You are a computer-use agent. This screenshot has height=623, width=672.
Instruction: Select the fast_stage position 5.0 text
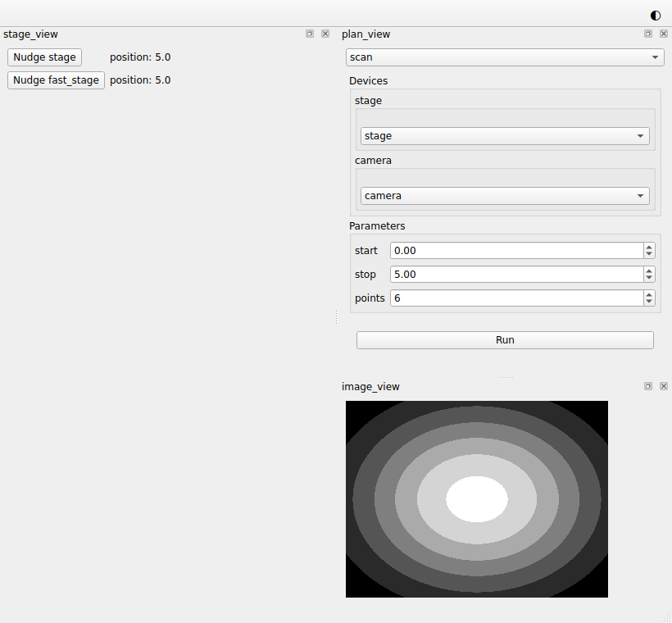pyautogui.click(x=140, y=80)
